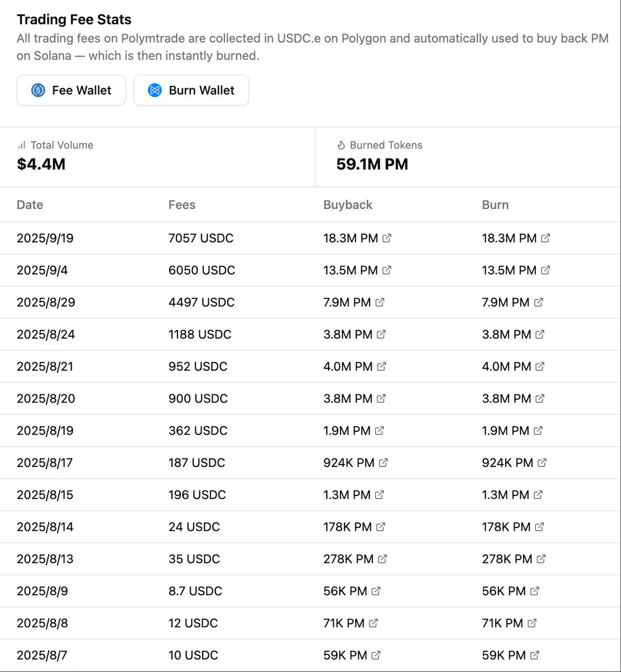Click the Burned Tokens flame icon
The image size is (621, 672).
point(341,145)
